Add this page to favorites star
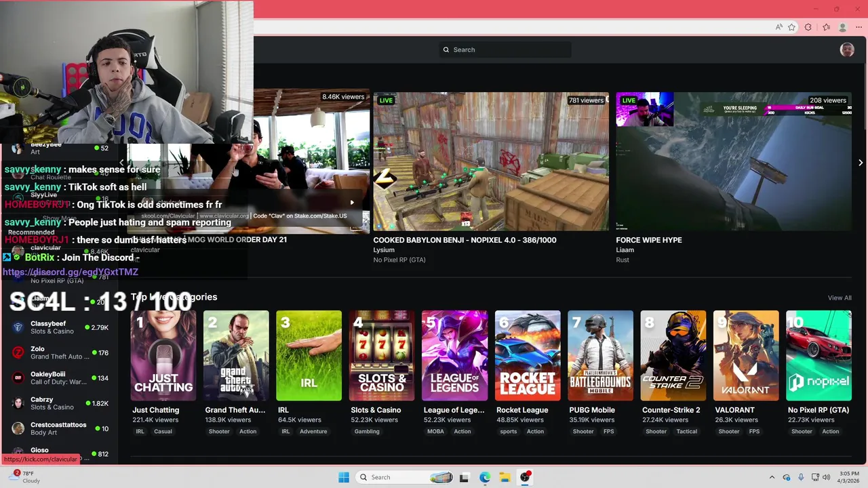The image size is (868, 488). [x=791, y=27]
